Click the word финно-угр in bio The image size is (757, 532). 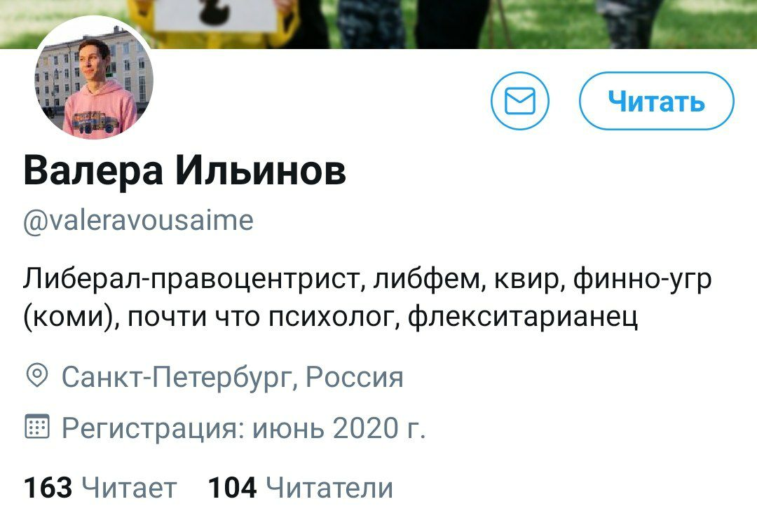pos(643,280)
